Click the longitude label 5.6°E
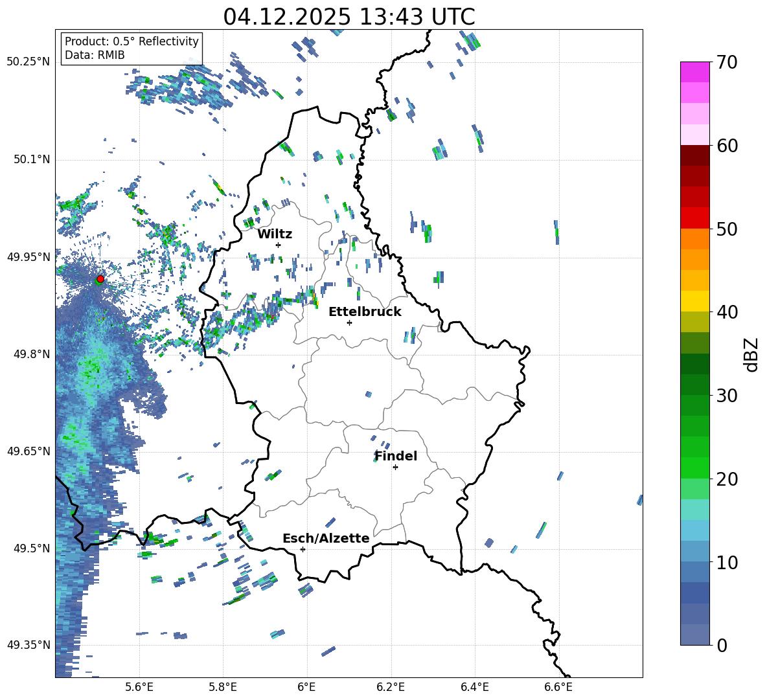 [x=139, y=687]
